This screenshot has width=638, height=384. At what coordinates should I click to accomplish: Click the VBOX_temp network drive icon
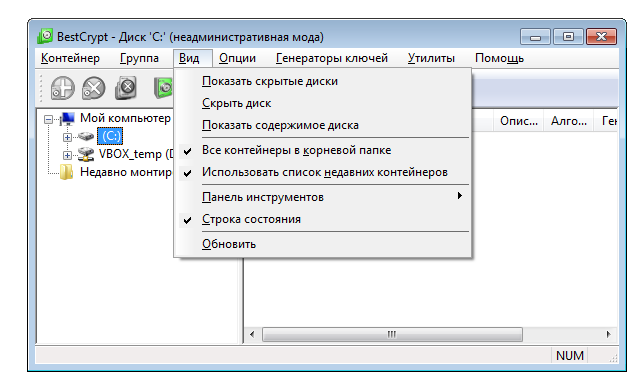(85, 154)
